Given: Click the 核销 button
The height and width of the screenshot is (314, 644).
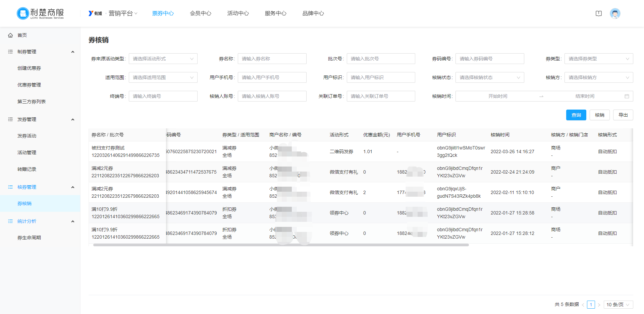Looking at the screenshot, I should coord(600,115).
